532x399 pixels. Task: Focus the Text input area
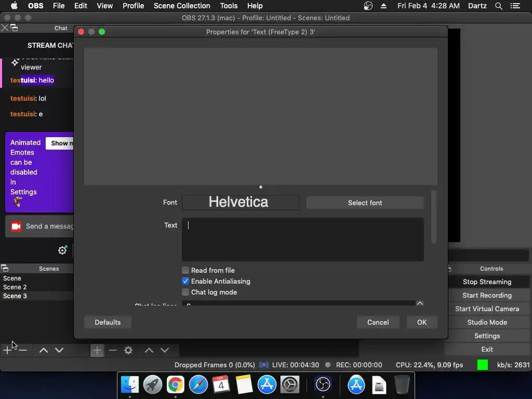click(303, 239)
